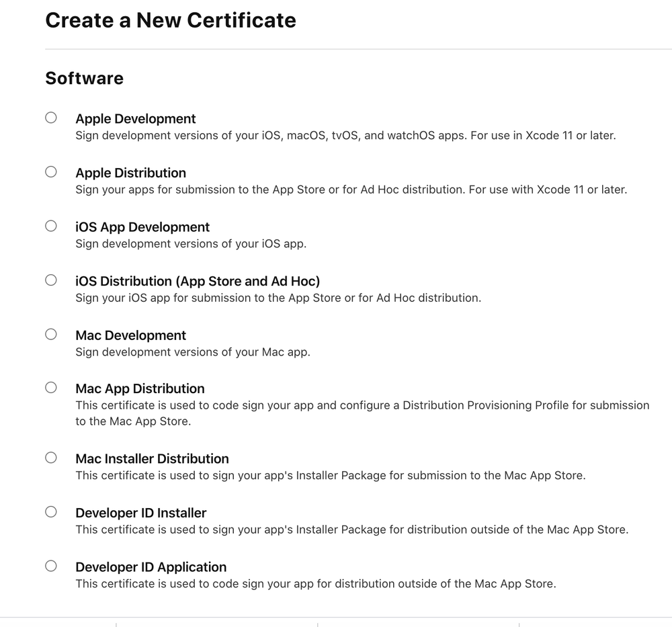The image size is (672, 627).
Task: Click the "Apple Development" option title text
Action: pos(136,119)
